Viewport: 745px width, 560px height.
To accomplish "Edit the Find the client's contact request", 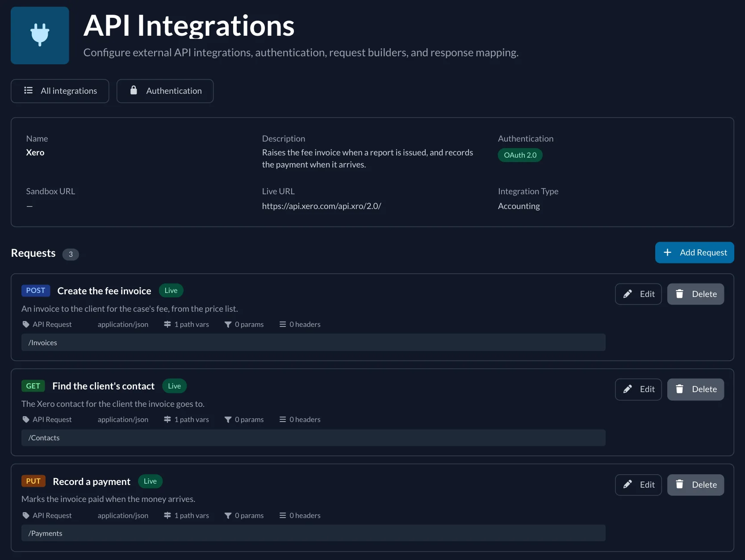I will 638,389.
